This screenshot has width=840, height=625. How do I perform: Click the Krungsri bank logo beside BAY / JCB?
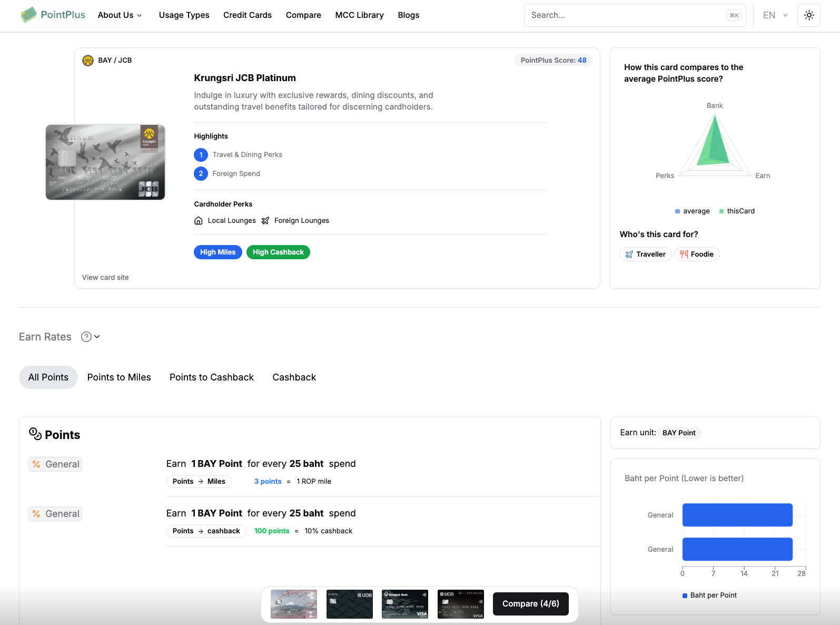(88, 61)
